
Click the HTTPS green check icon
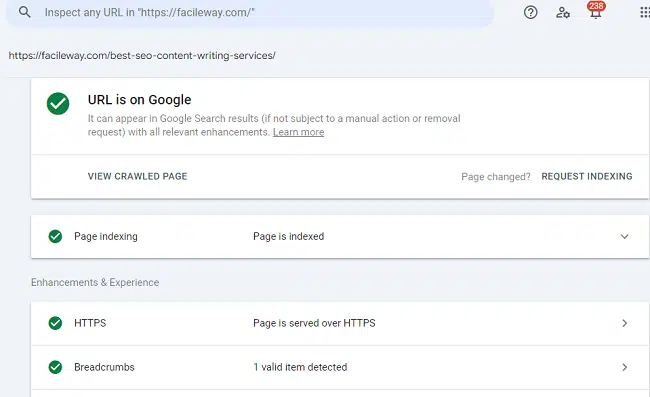click(x=55, y=323)
